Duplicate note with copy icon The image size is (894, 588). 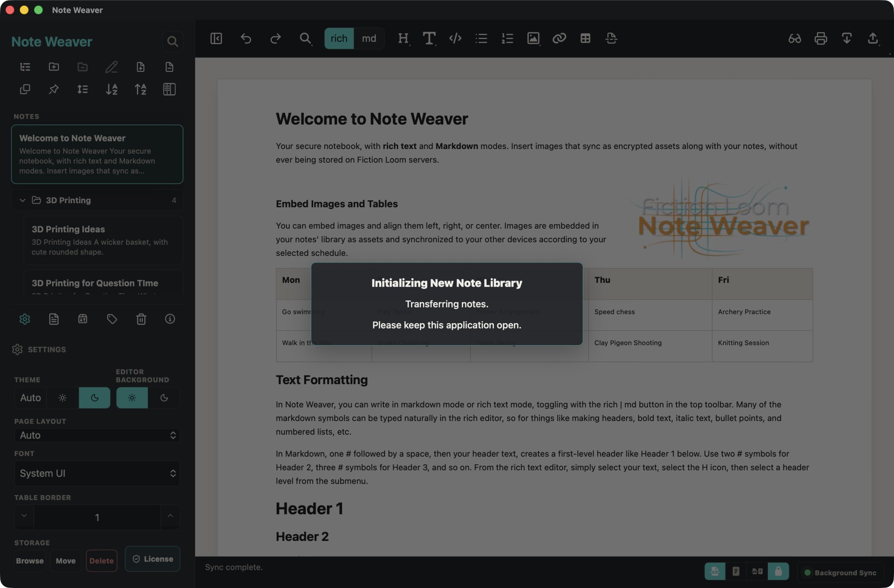pos(25,89)
